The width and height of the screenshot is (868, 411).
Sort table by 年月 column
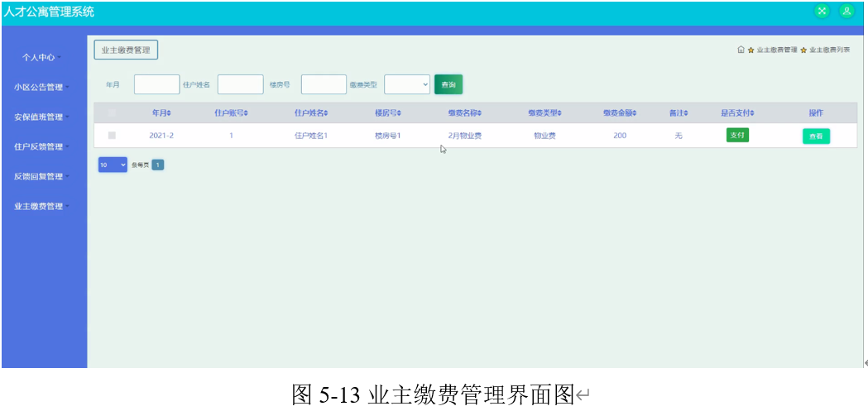coord(161,112)
